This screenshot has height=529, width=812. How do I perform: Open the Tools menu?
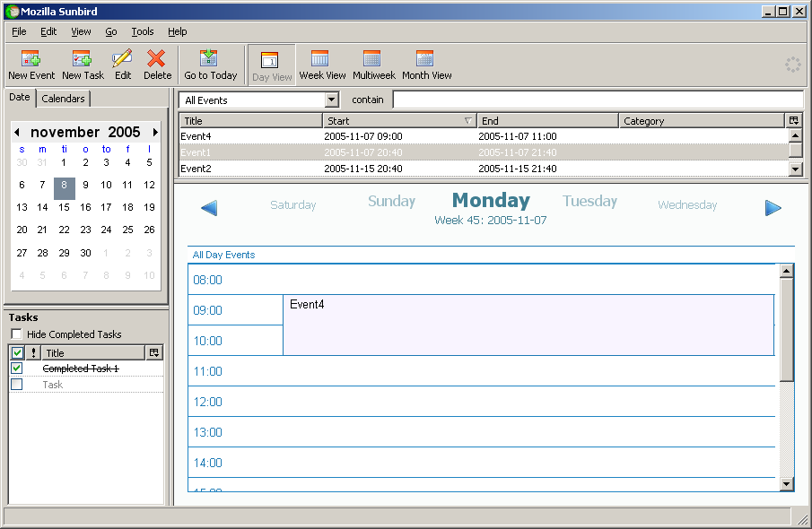[x=143, y=31]
